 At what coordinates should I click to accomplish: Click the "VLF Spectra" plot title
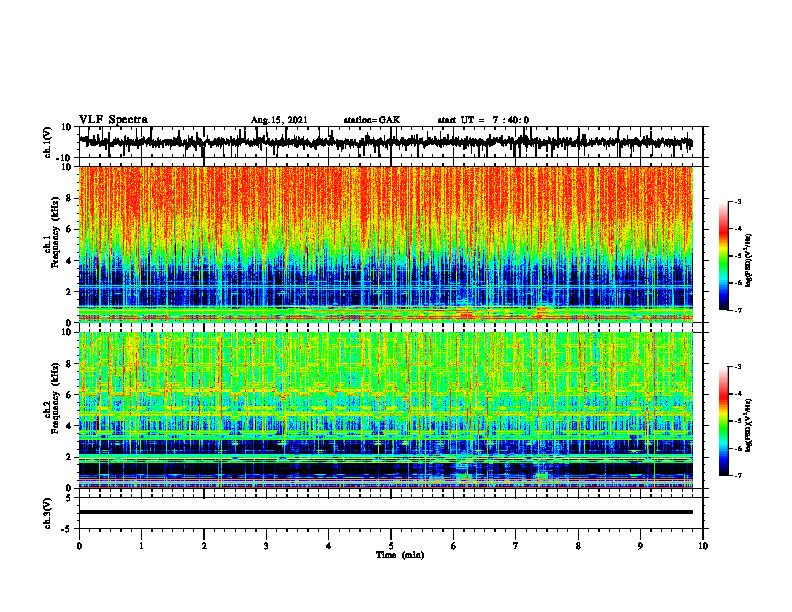click(x=113, y=120)
